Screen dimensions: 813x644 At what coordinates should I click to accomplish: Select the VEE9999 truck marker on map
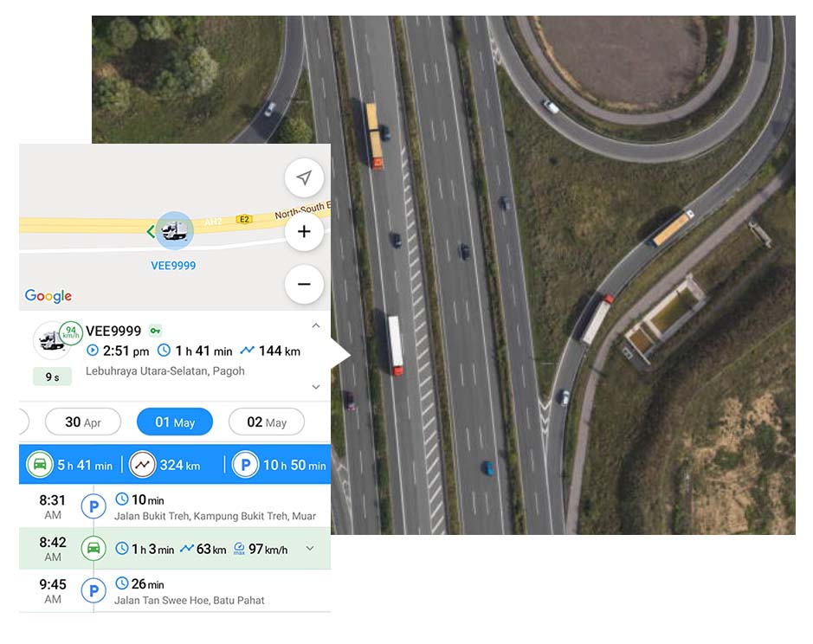click(x=175, y=231)
